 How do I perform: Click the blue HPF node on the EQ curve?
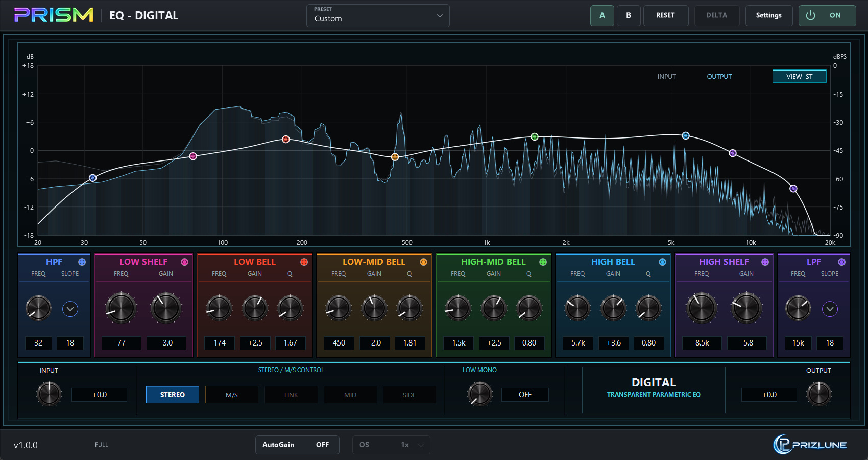92,178
